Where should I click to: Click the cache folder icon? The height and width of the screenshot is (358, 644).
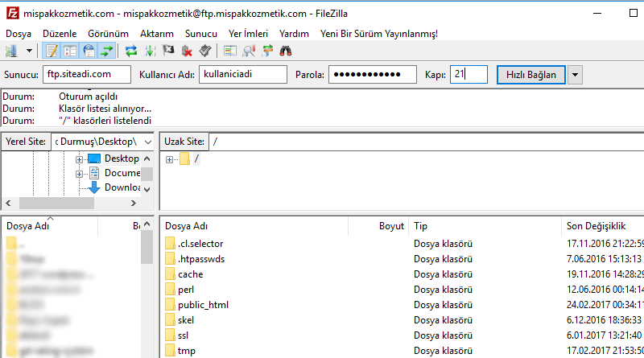[170, 274]
